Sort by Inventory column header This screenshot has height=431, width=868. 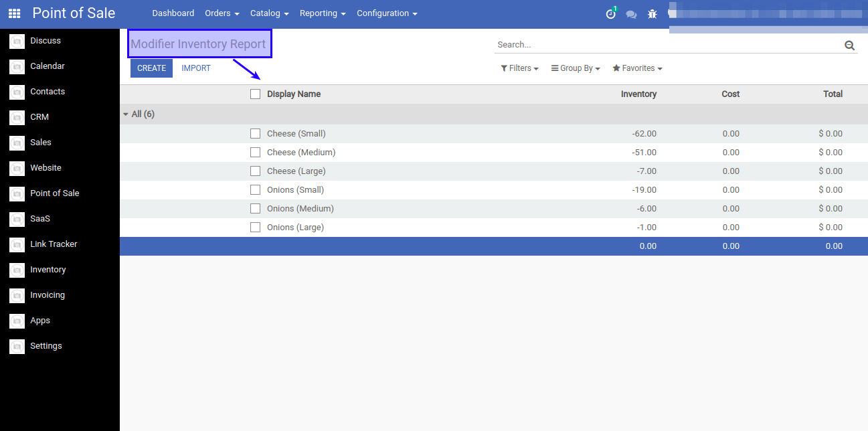(x=638, y=94)
